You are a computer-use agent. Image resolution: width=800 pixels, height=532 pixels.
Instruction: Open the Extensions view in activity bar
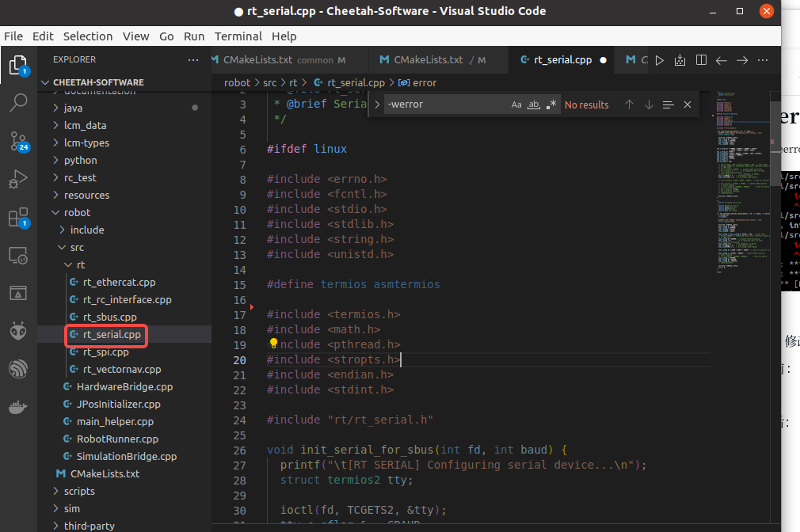click(18, 217)
